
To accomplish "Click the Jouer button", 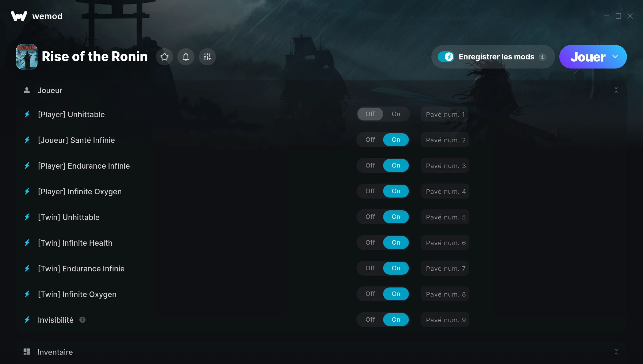I will 588,57.
